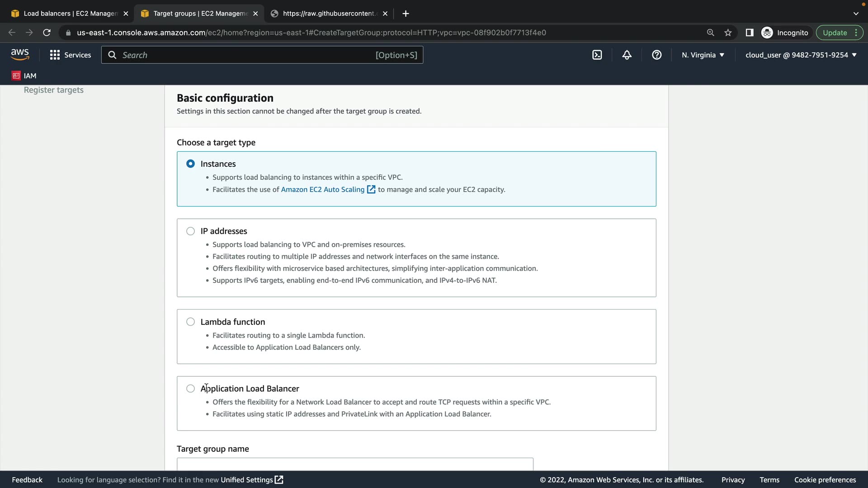868x488 pixels.
Task: Open the help question mark icon
Action: click(657, 55)
